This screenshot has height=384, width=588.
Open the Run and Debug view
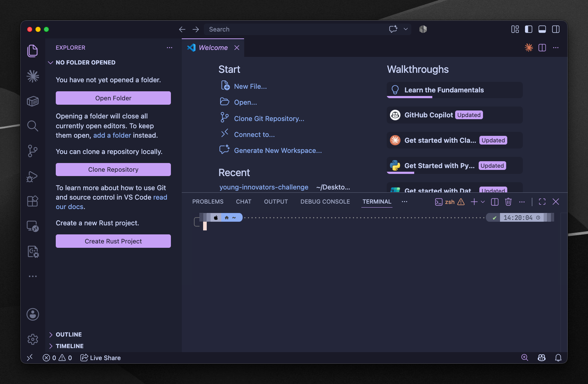(x=33, y=176)
